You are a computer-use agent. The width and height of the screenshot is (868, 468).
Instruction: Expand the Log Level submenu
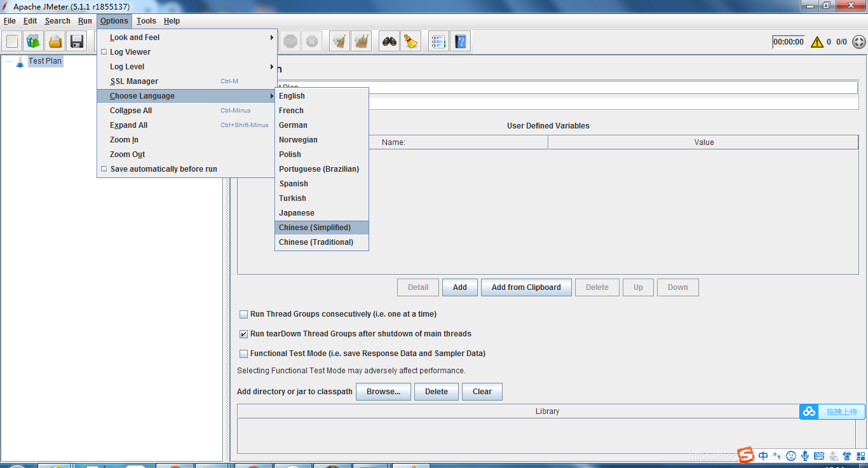187,67
